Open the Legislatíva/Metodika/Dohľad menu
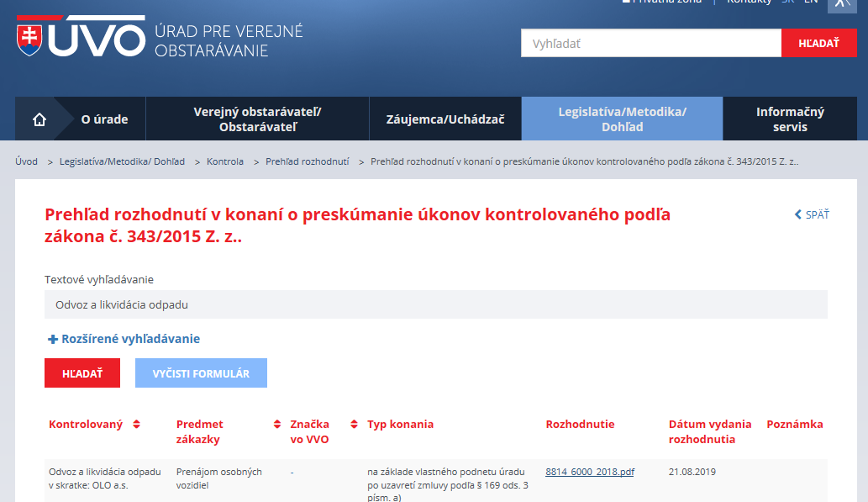 tap(622, 119)
